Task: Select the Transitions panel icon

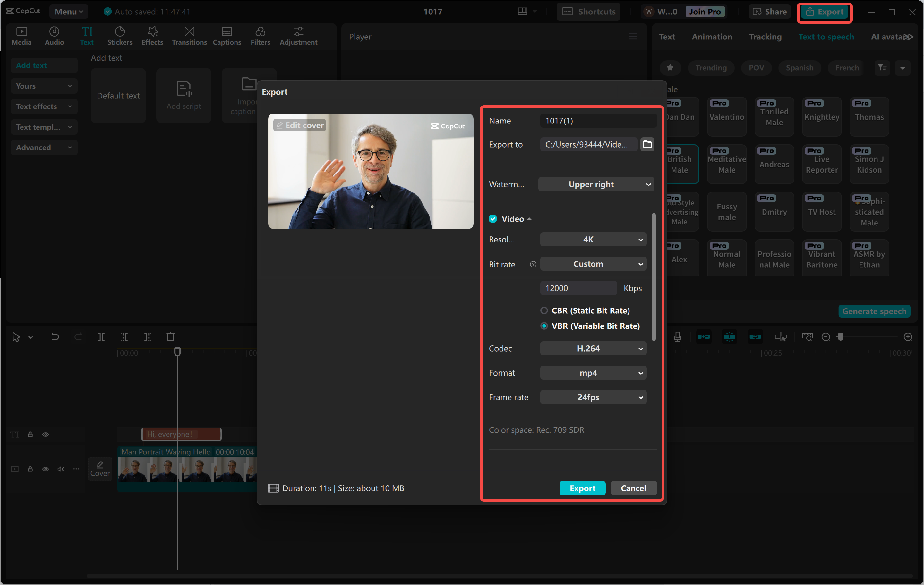Action: [189, 36]
